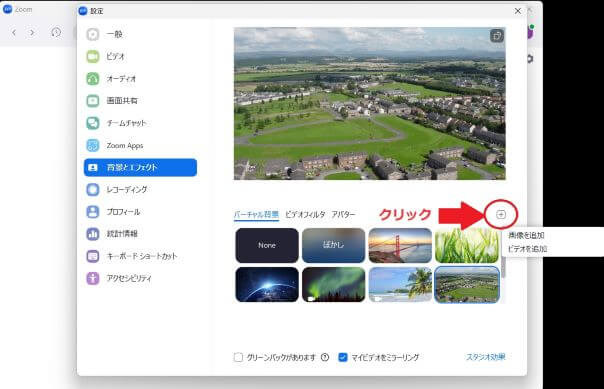Screen dimensions: 604x389
Task: Open settings gear in Zoom main window
Action: (x=530, y=59)
